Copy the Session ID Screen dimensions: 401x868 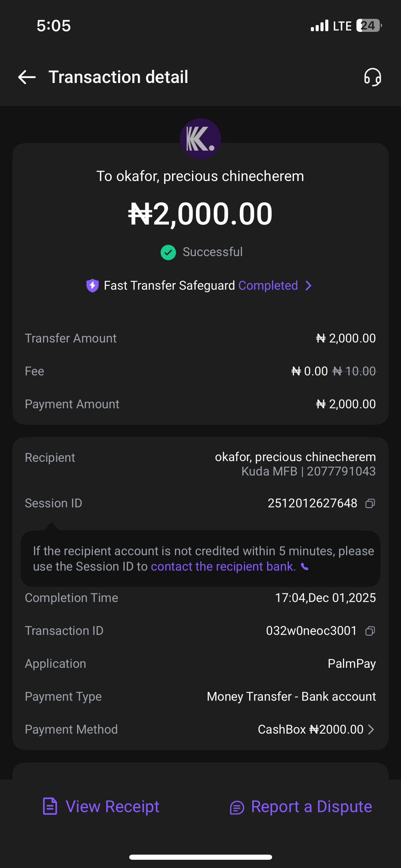[370, 503]
